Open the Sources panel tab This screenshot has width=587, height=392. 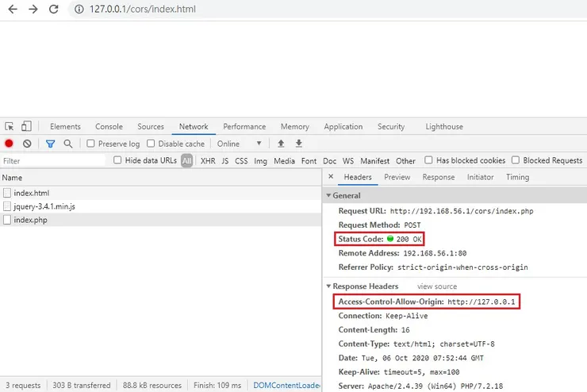coord(151,126)
